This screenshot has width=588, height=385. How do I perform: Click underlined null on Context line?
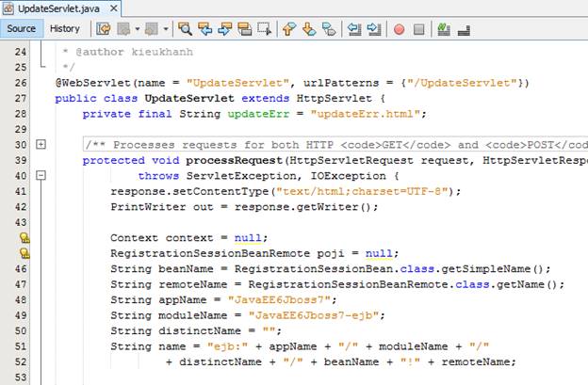point(248,238)
